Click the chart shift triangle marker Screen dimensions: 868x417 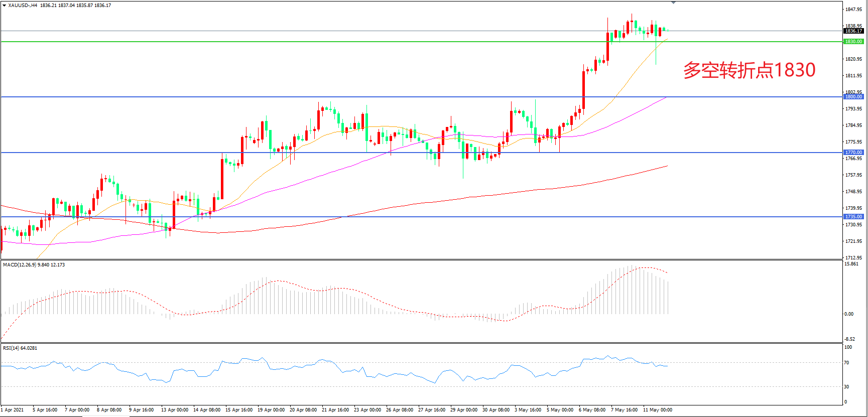coord(673,3)
